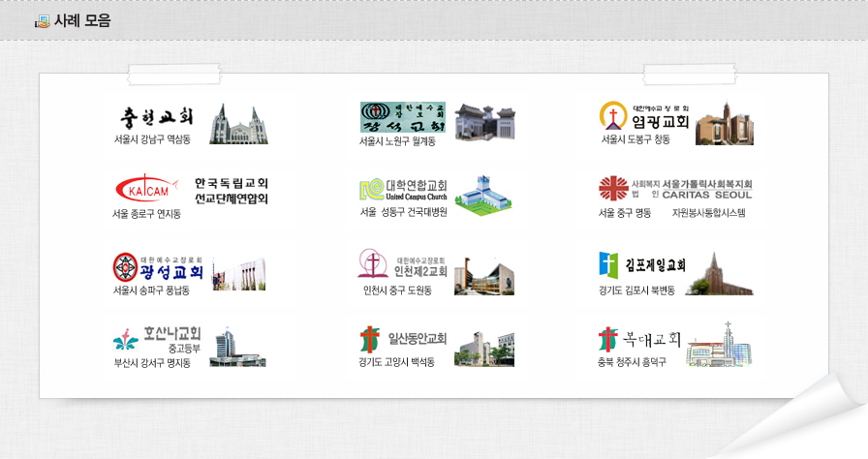The height and width of the screenshot is (459, 868).
Task: Click the 서울 중구 명동 address text
Action: click(625, 213)
